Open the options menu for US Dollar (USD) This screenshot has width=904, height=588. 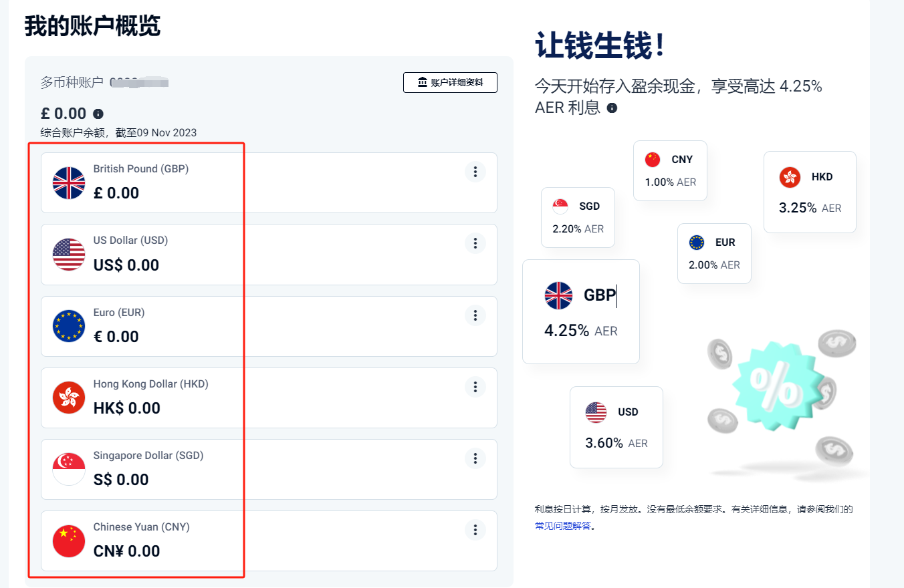tap(475, 243)
